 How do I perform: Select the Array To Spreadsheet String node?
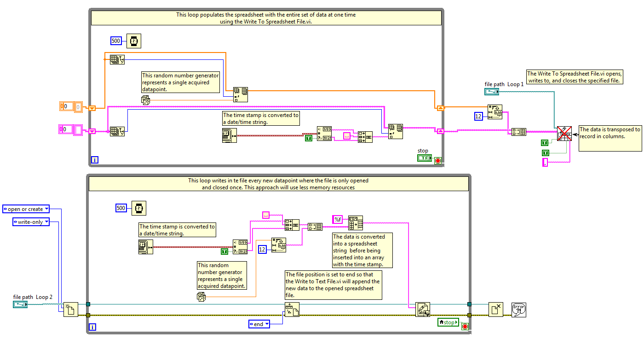(356, 223)
